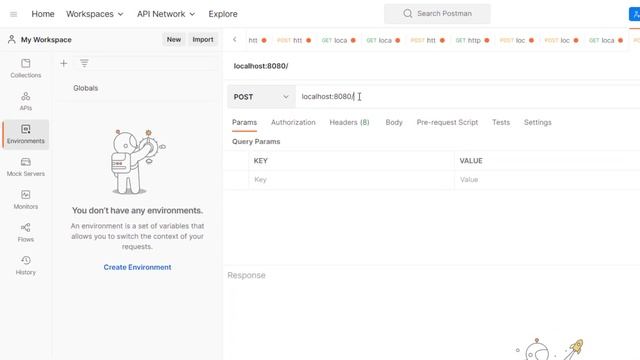
Task: Open the Mock Servers sidebar panel
Action: [x=26, y=167]
